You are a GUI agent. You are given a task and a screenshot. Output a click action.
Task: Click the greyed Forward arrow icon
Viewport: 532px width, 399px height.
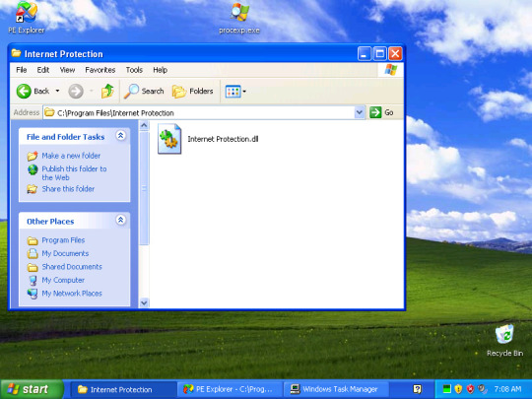[x=76, y=91]
